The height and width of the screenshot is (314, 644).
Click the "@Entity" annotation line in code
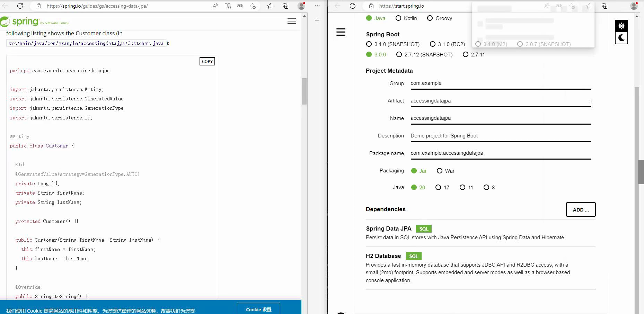point(20,136)
